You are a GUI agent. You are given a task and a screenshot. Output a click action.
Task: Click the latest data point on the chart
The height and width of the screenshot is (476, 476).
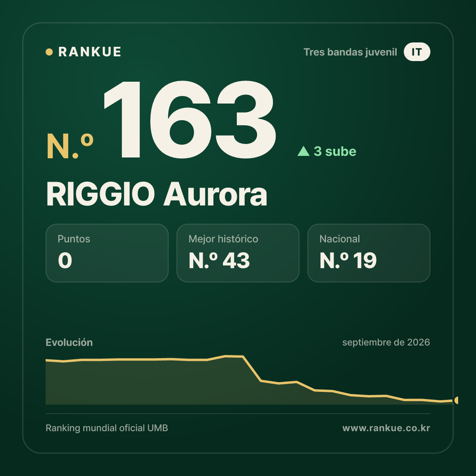point(456,400)
